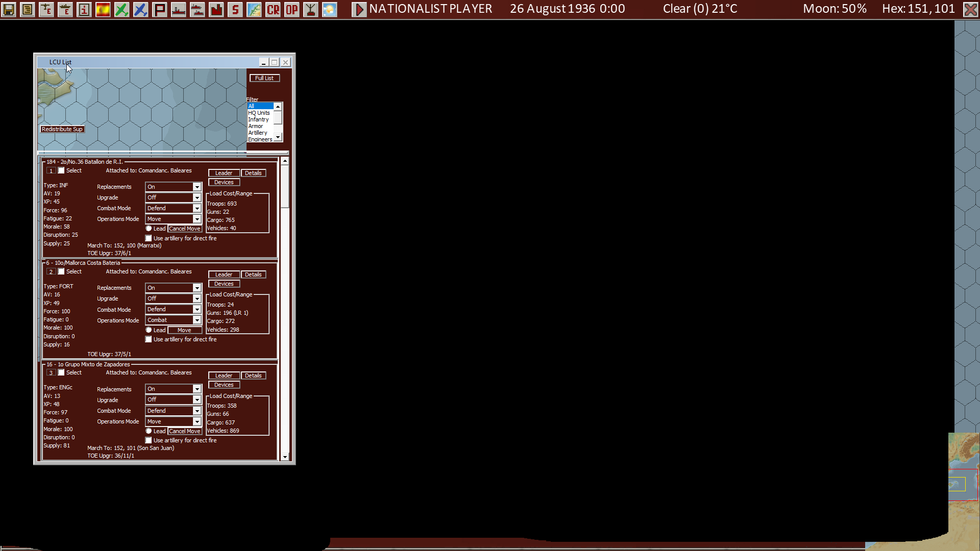
Task: Select the blue aircraft toolbar icon
Action: tap(140, 9)
